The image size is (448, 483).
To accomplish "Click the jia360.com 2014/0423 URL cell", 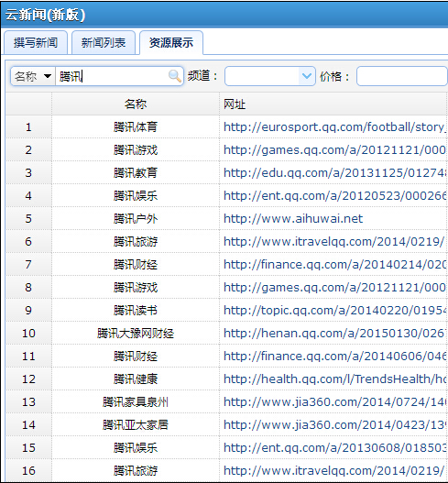I will coord(333,424).
